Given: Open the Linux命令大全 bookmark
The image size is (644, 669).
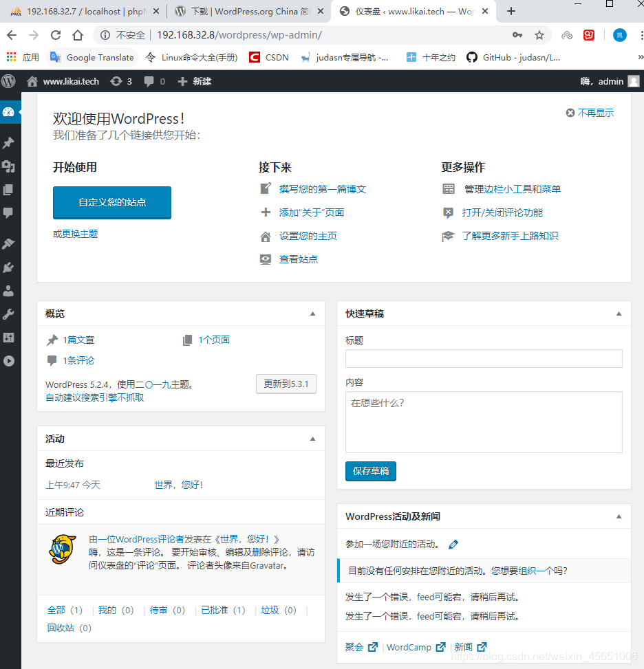Looking at the screenshot, I should [x=191, y=57].
